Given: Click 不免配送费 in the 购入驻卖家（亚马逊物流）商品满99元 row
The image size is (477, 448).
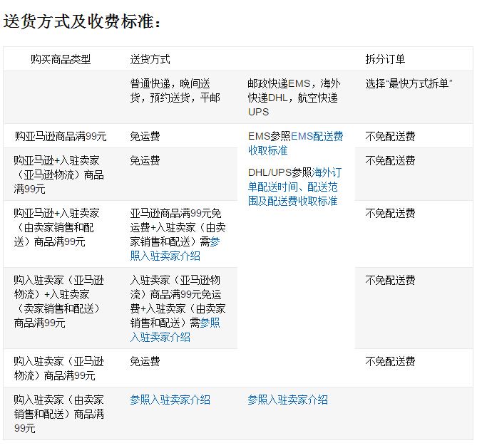Looking at the screenshot, I should (390, 361).
